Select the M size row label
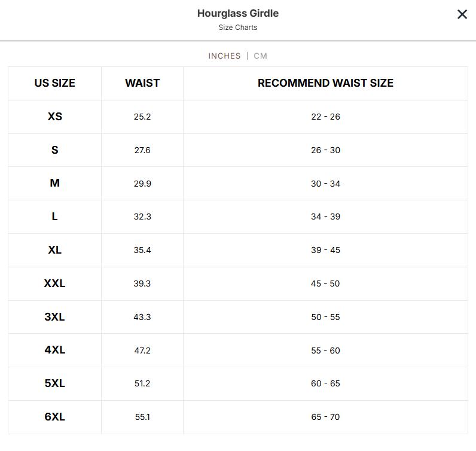Screen dimensions: 476x451 pyautogui.click(x=54, y=183)
